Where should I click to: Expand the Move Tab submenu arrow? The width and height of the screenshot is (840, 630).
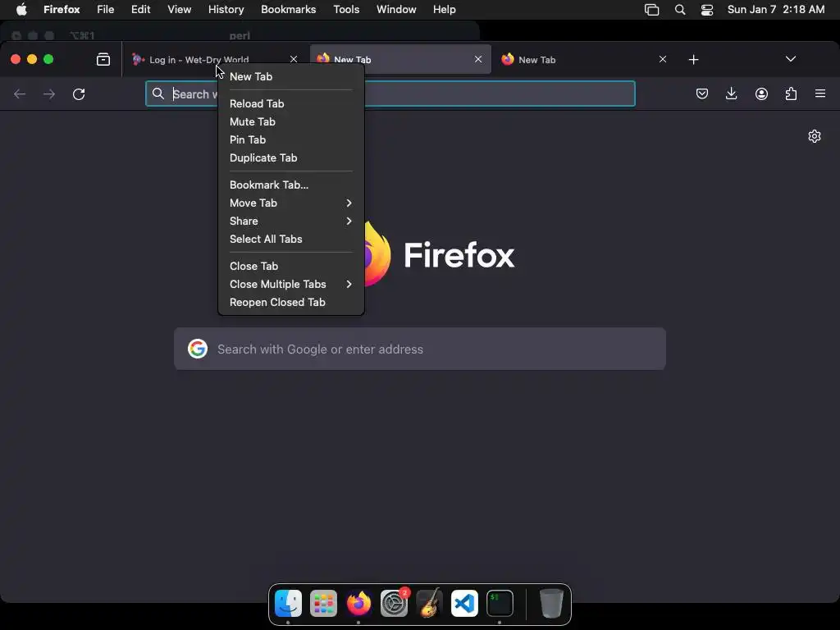tap(349, 203)
